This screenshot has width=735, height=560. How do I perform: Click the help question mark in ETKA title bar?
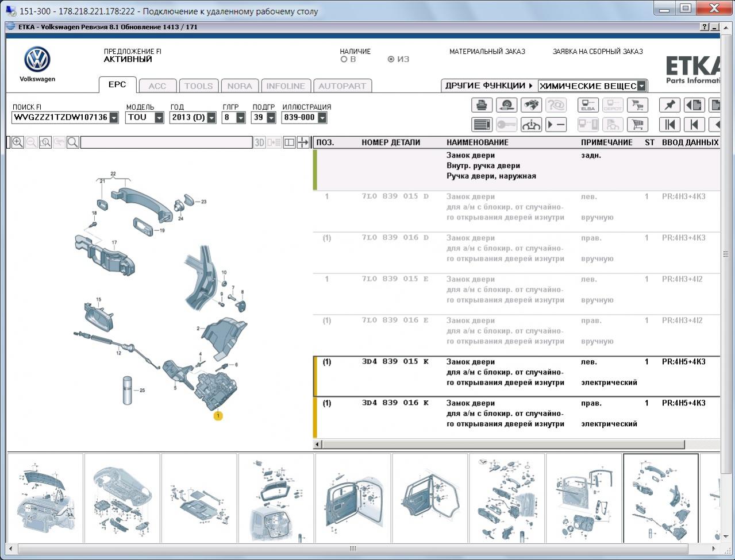click(705, 27)
